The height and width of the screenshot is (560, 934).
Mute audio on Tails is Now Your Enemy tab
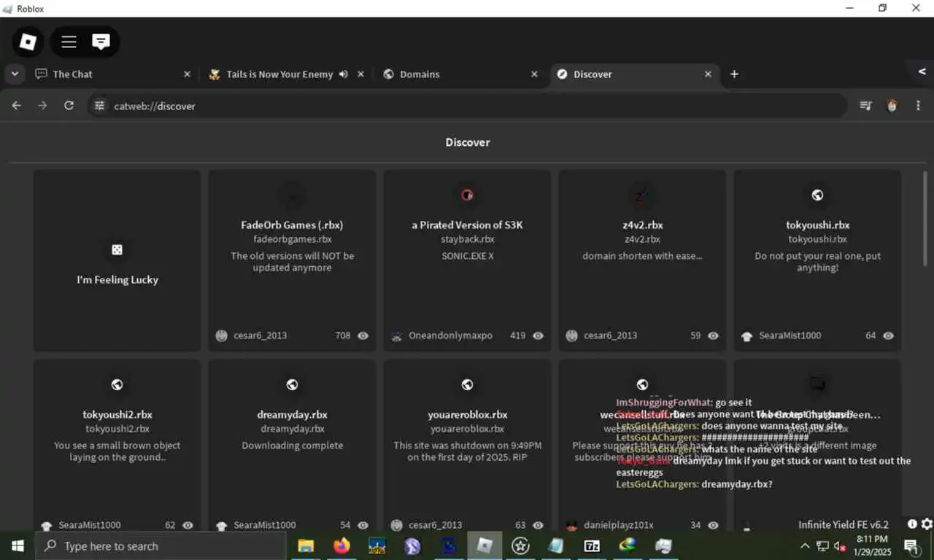[x=343, y=74]
